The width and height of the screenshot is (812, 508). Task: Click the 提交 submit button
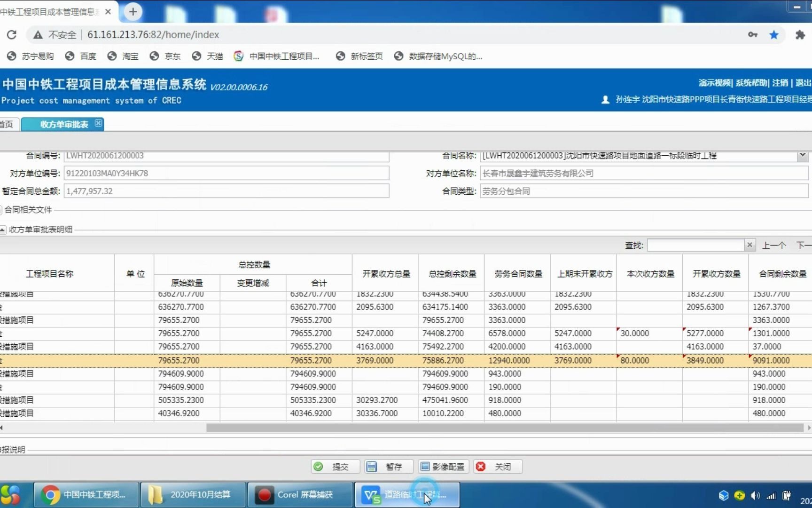point(335,467)
